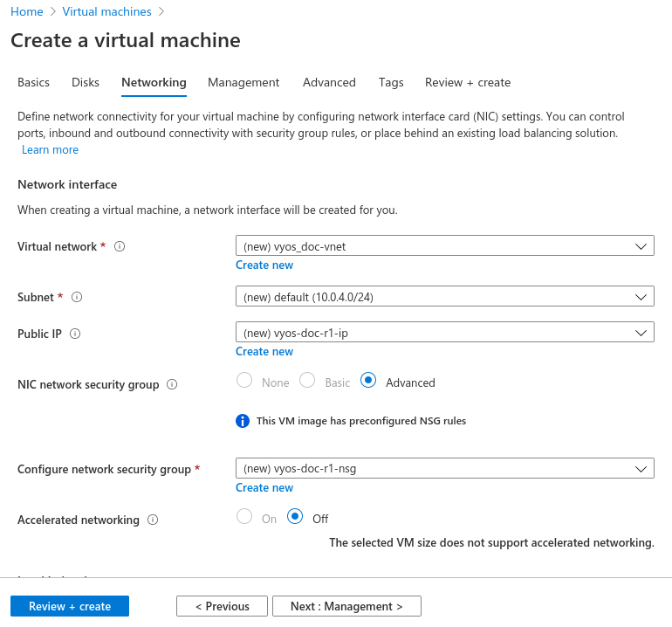Open the Review + create tab

click(467, 82)
